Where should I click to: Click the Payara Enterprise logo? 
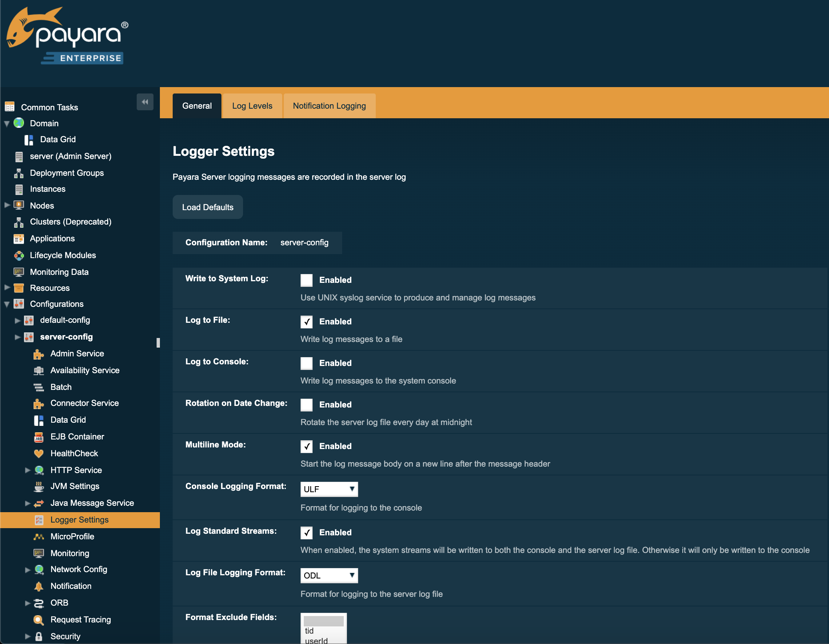click(x=67, y=36)
